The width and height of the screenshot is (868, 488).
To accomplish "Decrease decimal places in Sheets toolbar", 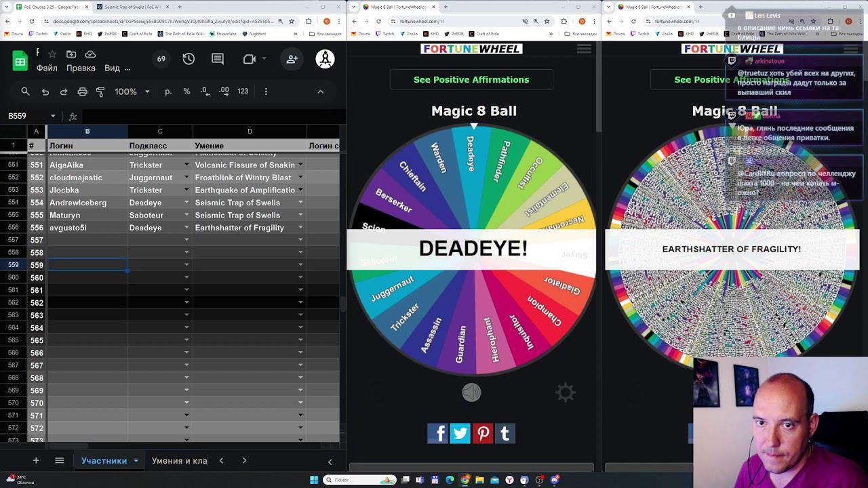I will (205, 91).
